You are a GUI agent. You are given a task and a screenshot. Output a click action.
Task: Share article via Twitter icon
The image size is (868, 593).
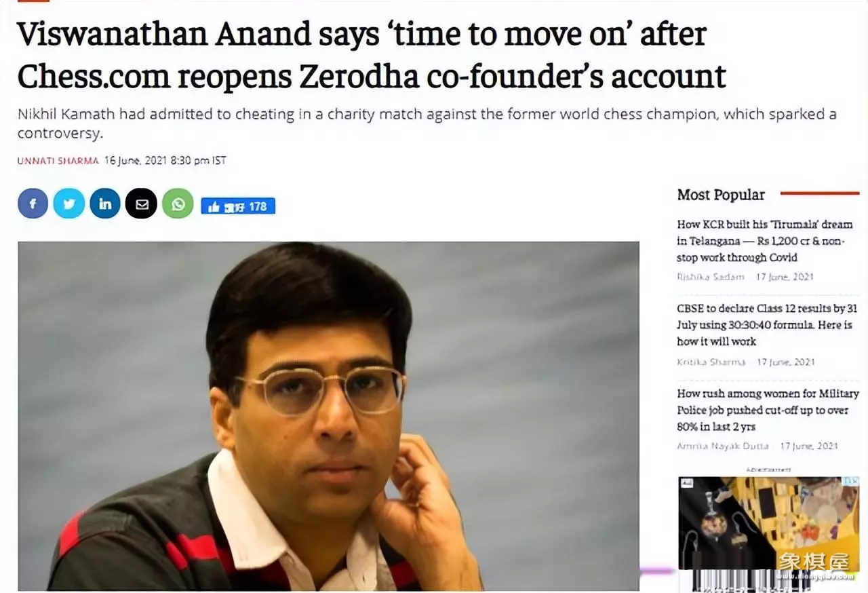(69, 204)
